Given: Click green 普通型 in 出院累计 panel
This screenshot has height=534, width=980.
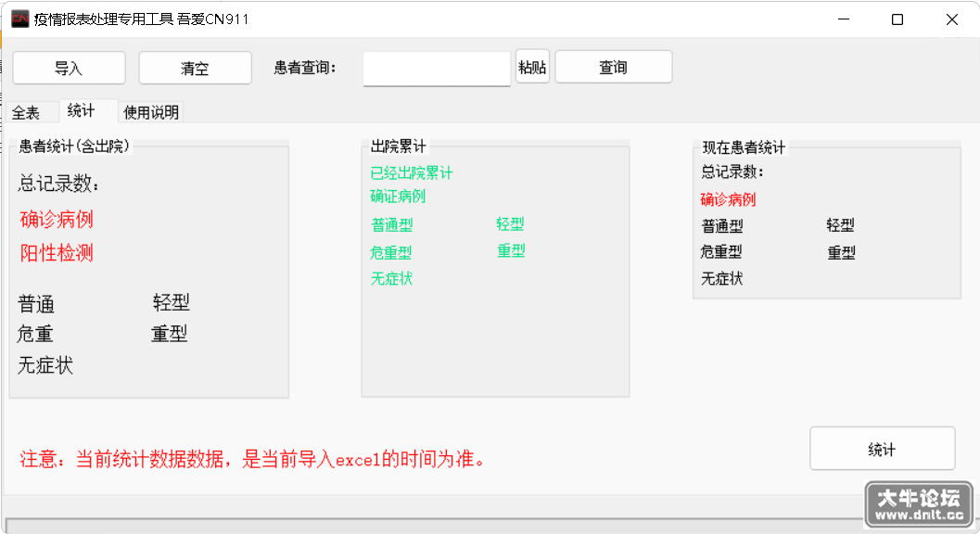Looking at the screenshot, I should (x=392, y=225).
